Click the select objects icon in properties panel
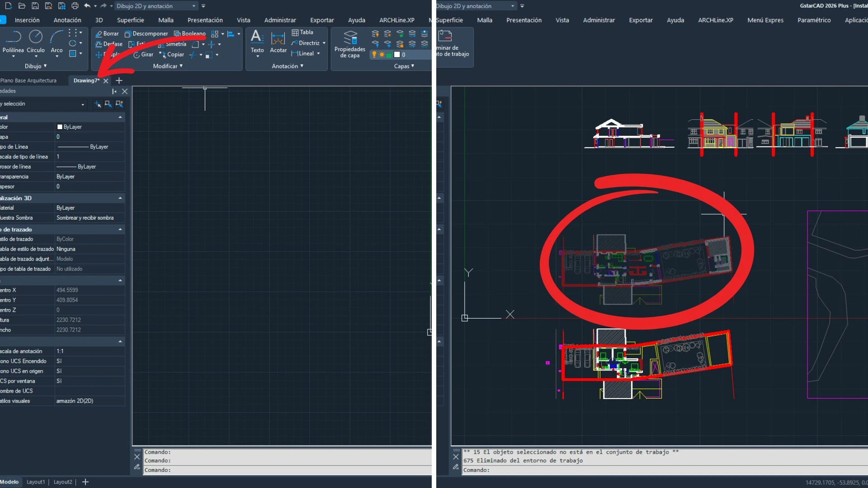Viewport: 868px width, 488px height. click(108, 104)
